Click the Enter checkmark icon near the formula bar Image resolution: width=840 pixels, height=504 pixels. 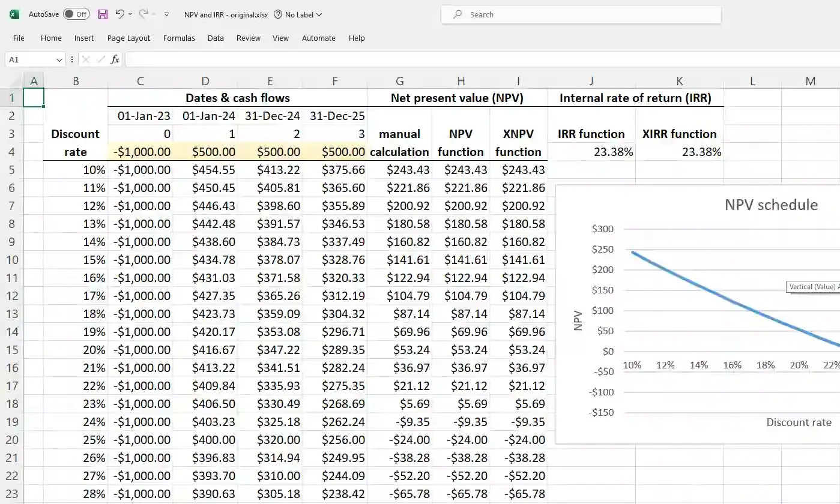tap(100, 59)
